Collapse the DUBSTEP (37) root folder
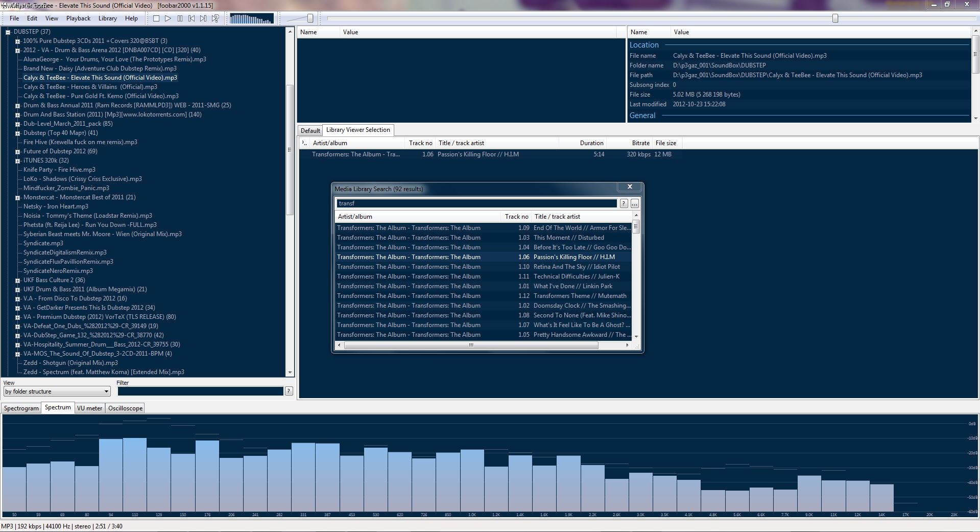This screenshot has width=980, height=532. (x=8, y=32)
